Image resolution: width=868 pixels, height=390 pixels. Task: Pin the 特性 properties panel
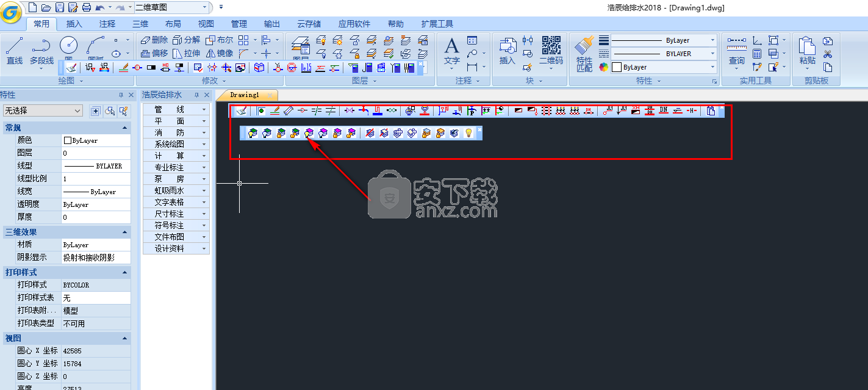(121, 95)
